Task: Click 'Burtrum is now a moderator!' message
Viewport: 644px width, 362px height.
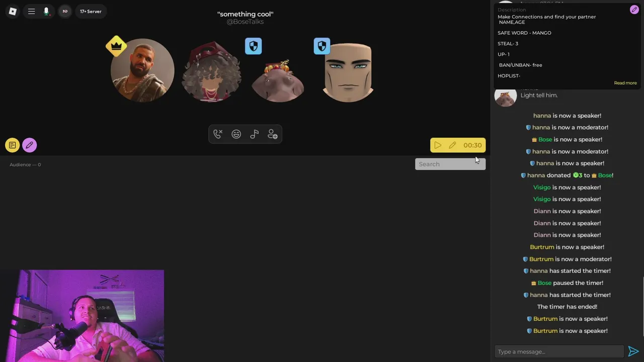Action: pyautogui.click(x=567, y=259)
